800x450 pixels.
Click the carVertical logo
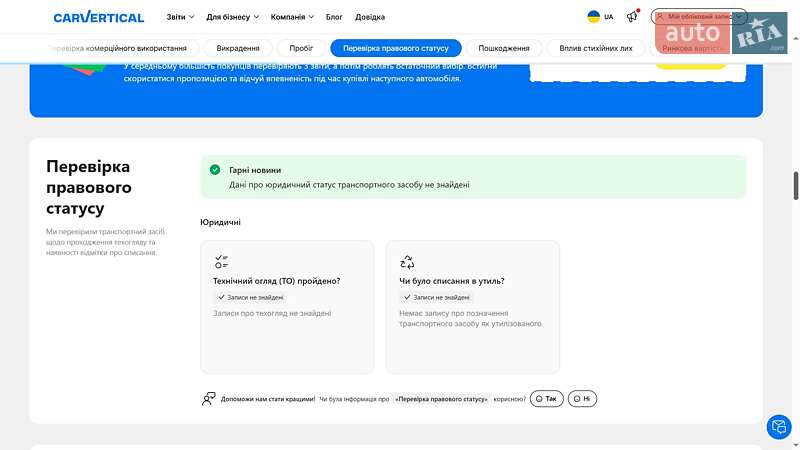(98, 17)
